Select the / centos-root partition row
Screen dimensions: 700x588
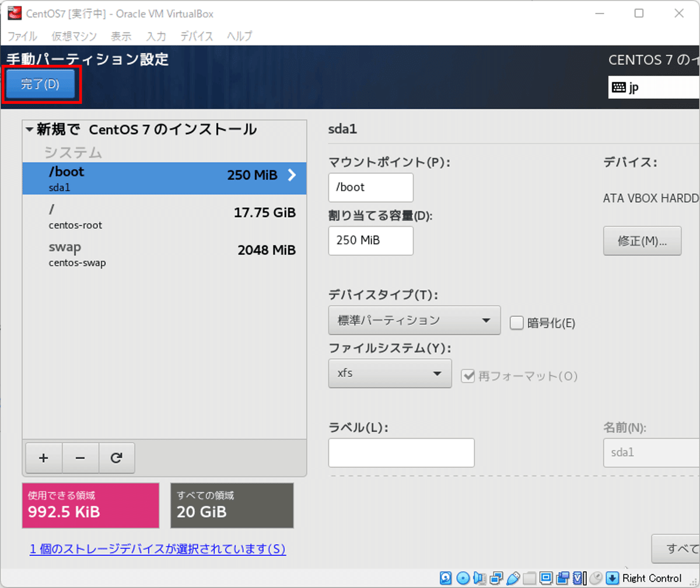pyautogui.click(x=164, y=216)
